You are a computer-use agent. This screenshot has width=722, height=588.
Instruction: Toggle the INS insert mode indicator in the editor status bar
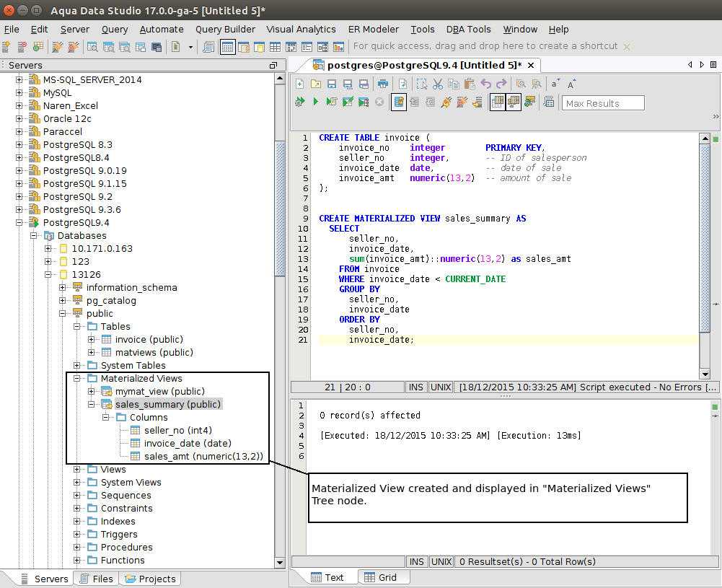pos(416,387)
